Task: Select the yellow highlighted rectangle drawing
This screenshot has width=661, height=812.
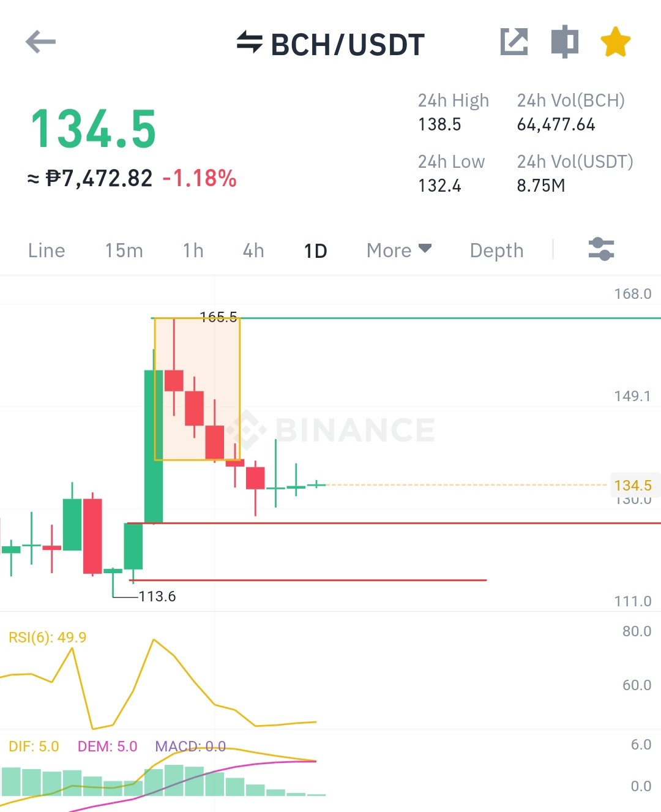Action: [x=197, y=389]
